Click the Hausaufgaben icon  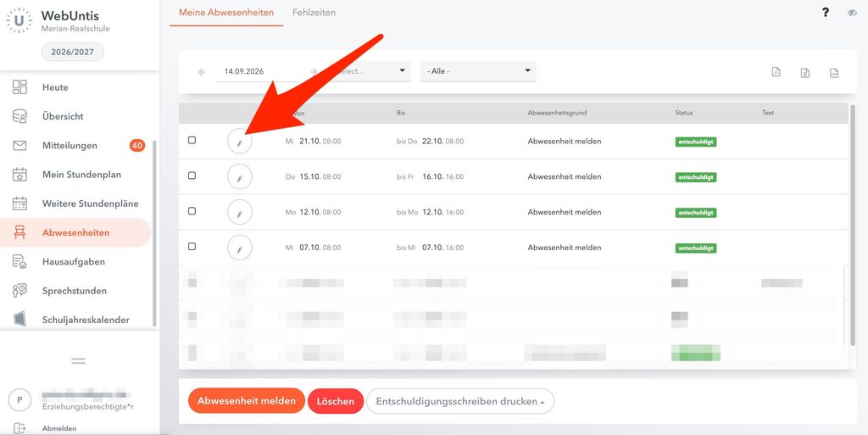coord(19,261)
